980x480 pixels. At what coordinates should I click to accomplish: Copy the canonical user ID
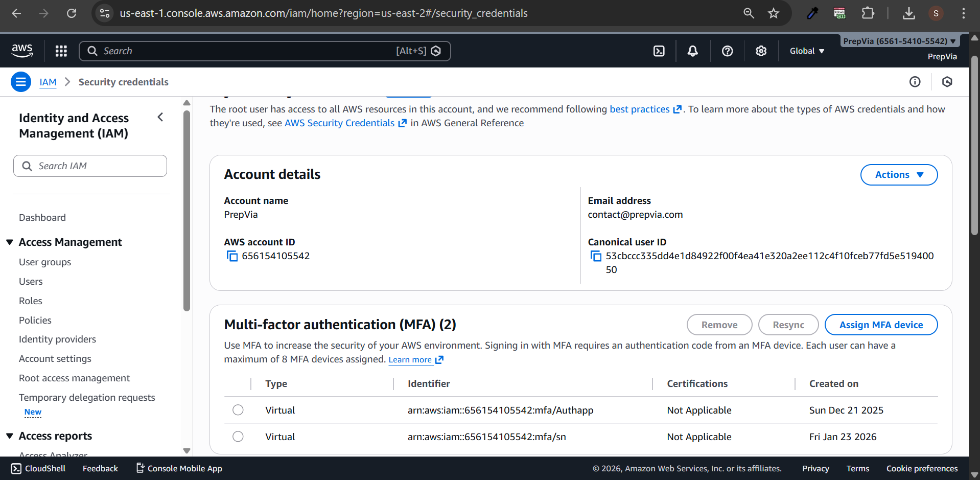[x=596, y=256]
